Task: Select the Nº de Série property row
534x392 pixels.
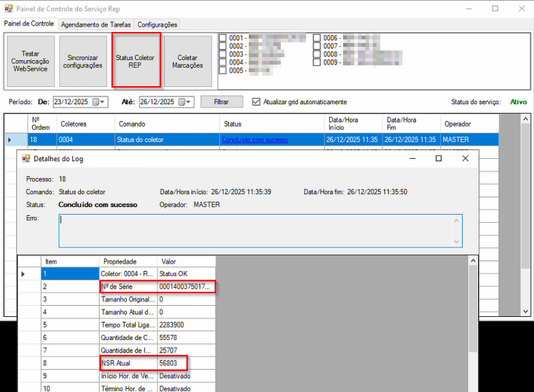Action: click(128, 287)
